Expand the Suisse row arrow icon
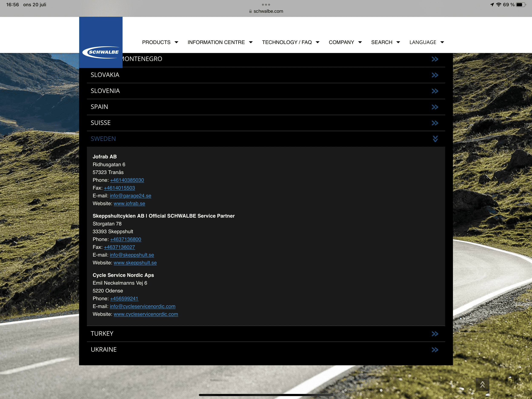 click(435, 123)
